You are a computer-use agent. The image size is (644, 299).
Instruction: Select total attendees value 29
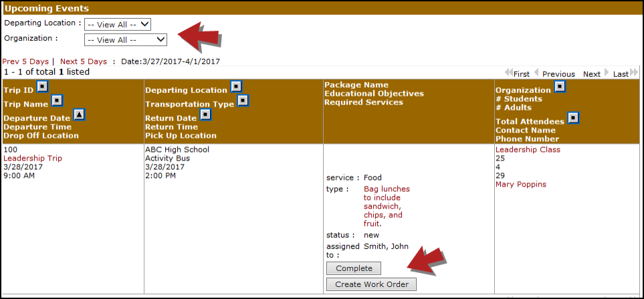click(500, 176)
